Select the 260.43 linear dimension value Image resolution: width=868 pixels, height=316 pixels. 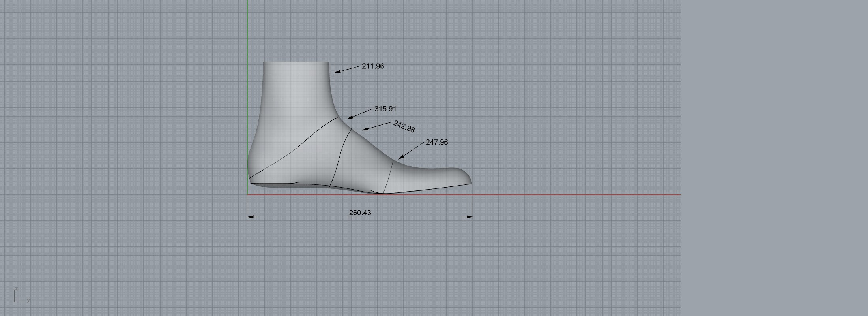360,213
